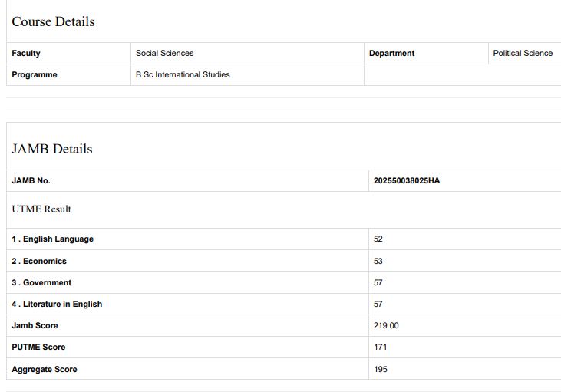Click the JAMB Details heading
The width and height of the screenshot is (561, 392).
click(51, 149)
